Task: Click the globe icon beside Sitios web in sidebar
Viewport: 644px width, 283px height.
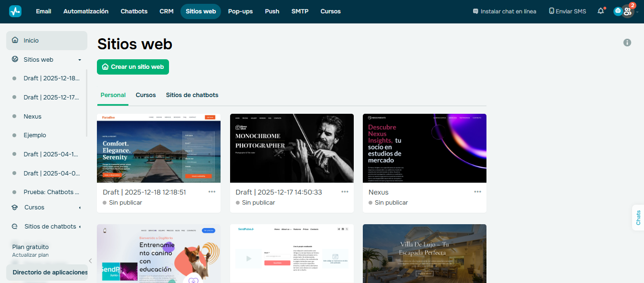Action: 14,59
